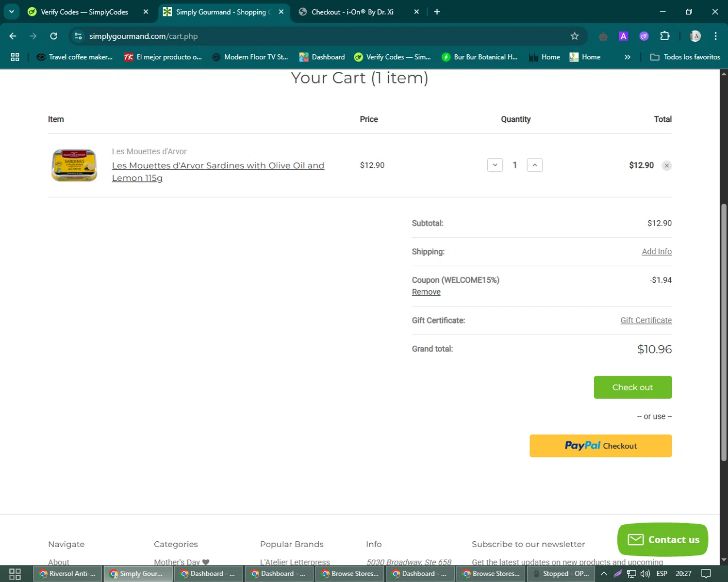The width and height of the screenshot is (728, 582).
Task: Open the apps grid in bookmarks bar
Action: pos(15,57)
